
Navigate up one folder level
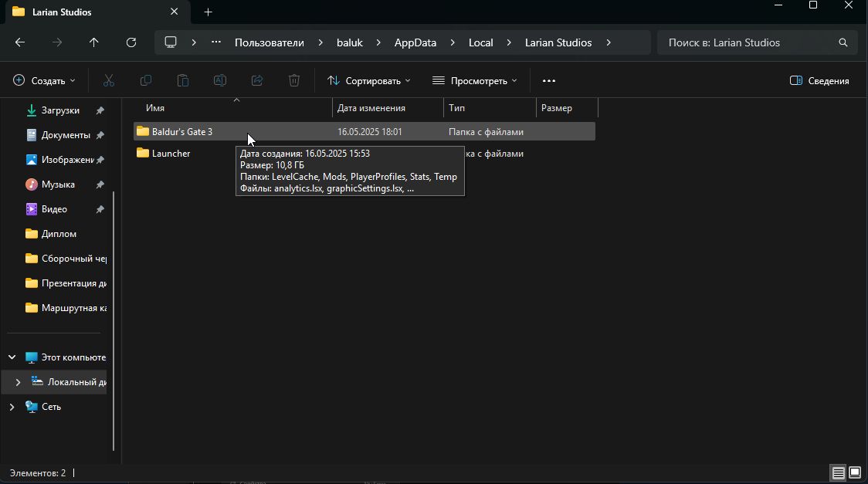[x=93, y=42]
